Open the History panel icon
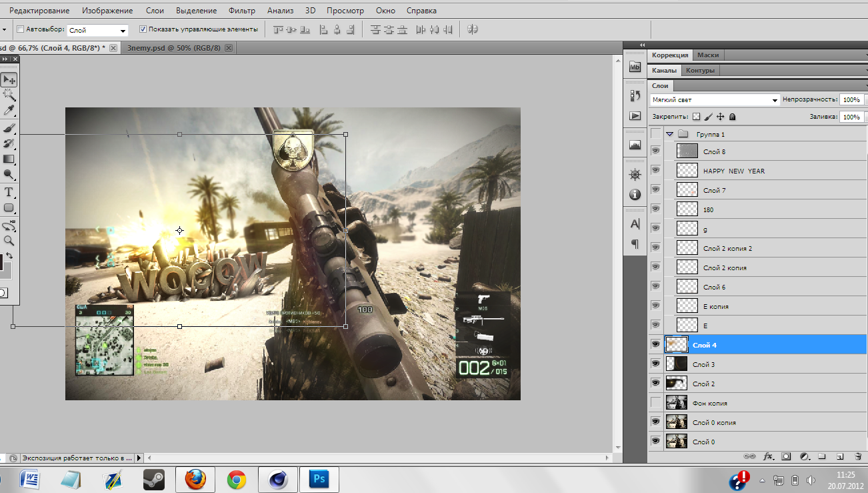868x493 pixels. (635, 96)
